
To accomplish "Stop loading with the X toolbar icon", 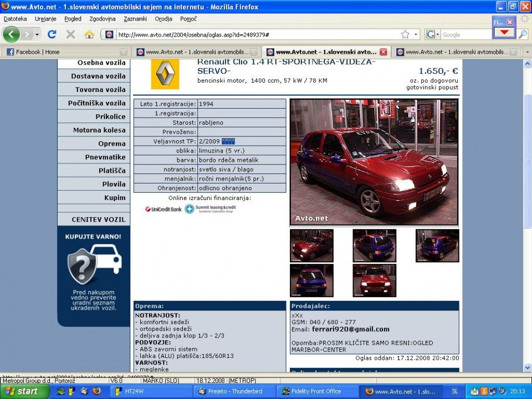I will 70,34.
